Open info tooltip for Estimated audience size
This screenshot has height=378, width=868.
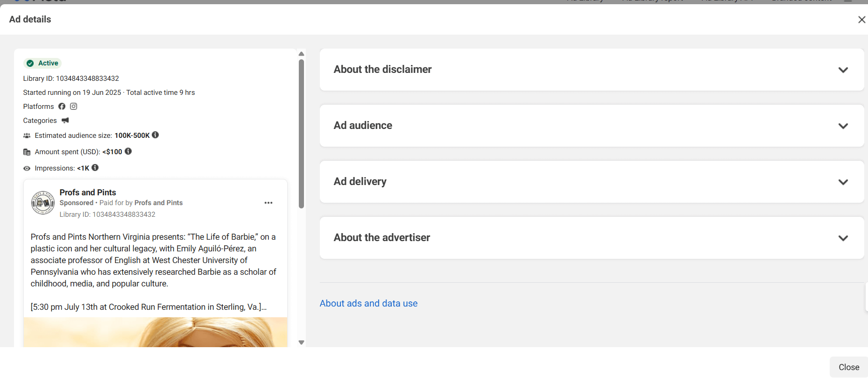pyautogui.click(x=155, y=135)
